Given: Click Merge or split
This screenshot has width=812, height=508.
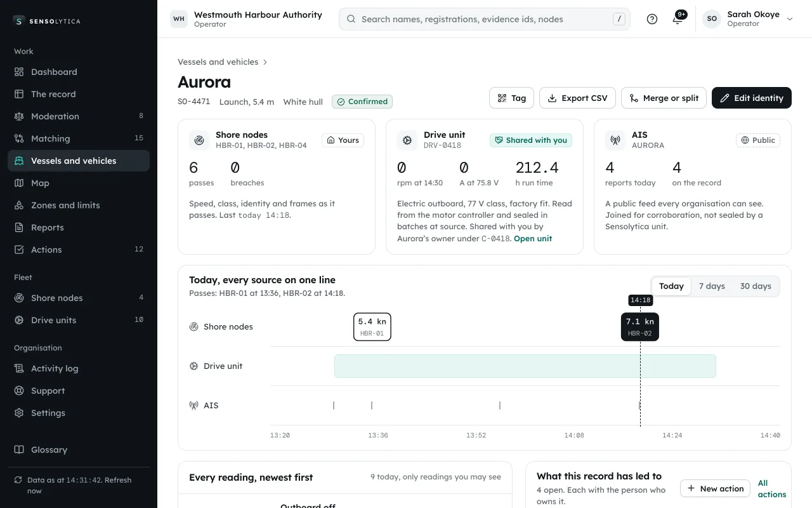Looking at the screenshot, I should tap(664, 98).
